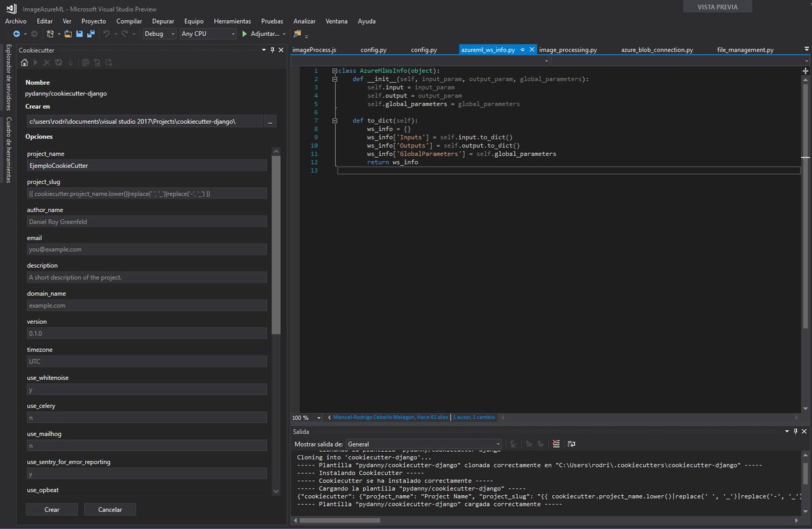Click the open file folder icon
The height and width of the screenshot is (529, 812).
pyautogui.click(x=68, y=34)
